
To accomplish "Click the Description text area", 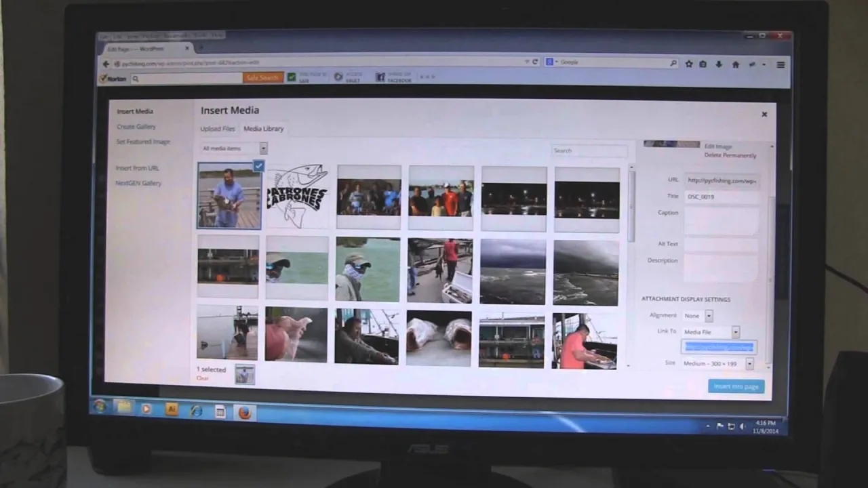I will tap(722, 268).
